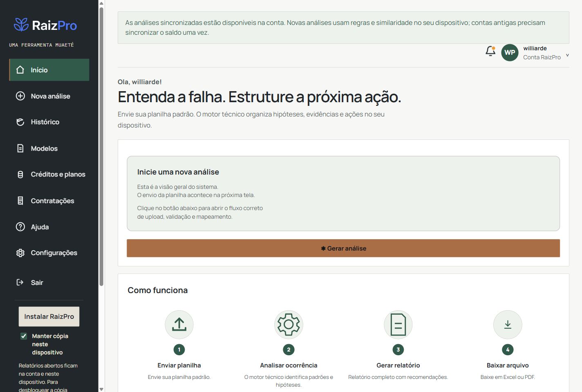Click the download icon above Baixar arquivo
The image size is (582, 392).
pyautogui.click(x=508, y=325)
